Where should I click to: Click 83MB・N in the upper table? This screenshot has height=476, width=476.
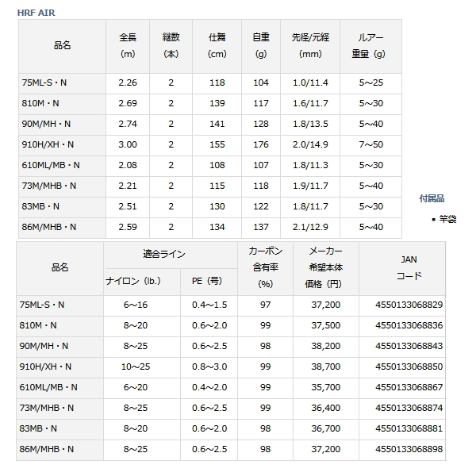click(40, 206)
